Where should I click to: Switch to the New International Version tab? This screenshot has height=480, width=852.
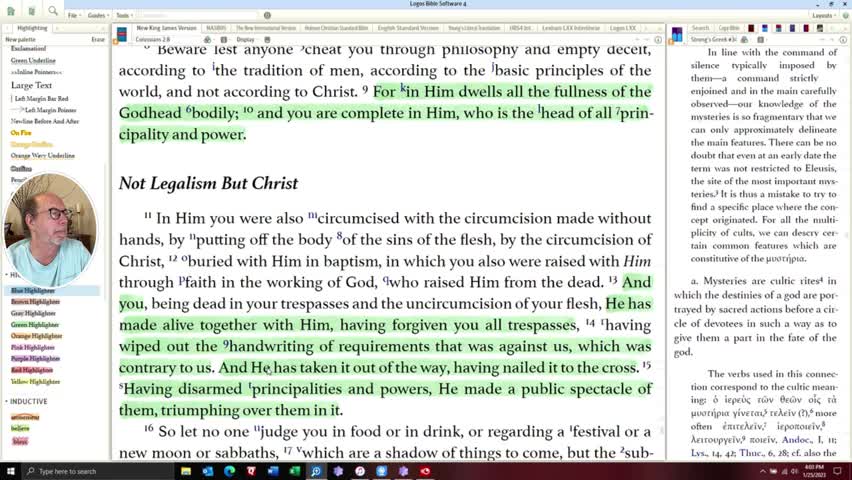266,28
